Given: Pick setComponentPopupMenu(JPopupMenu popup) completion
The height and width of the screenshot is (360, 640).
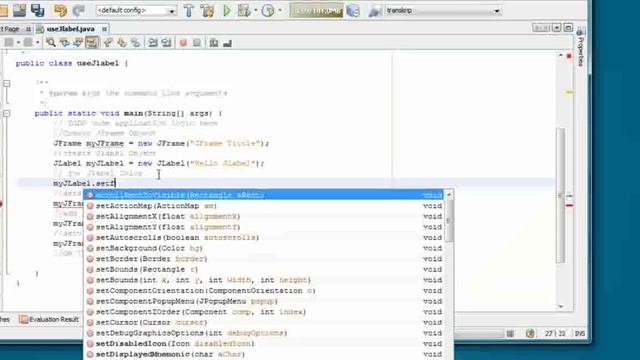Looking at the screenshot, I should (x=264, y=301).
